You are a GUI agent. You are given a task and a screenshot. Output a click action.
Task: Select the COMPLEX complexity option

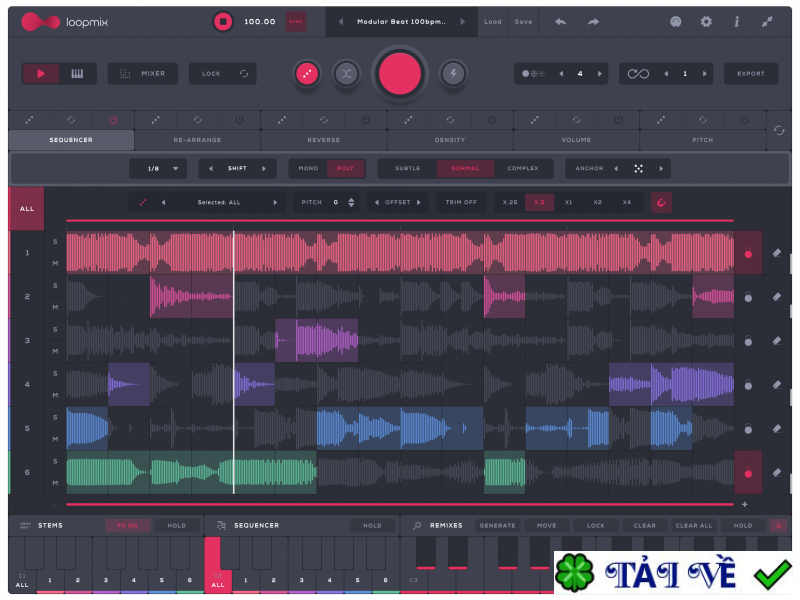coord(522,168)
